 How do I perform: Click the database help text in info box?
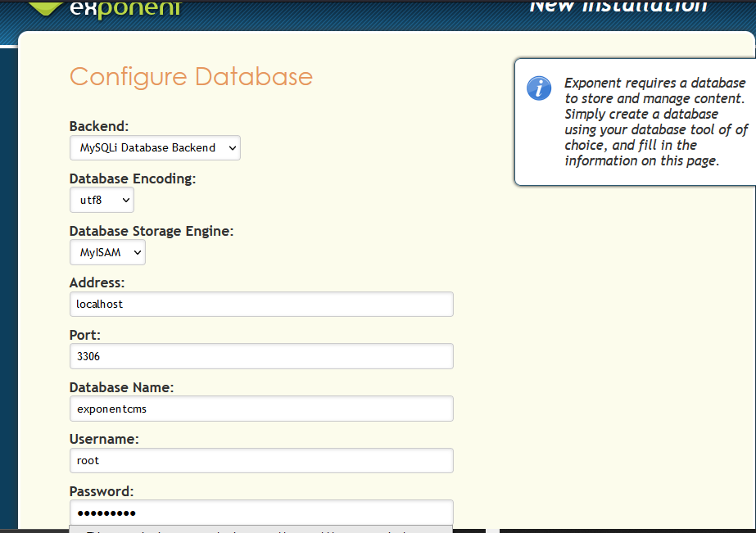point(655,122)
